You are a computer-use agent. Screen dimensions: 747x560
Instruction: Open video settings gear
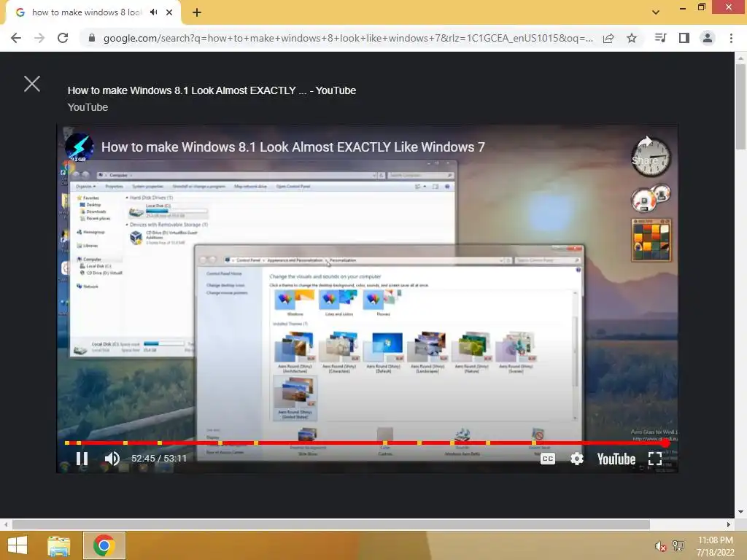click(577, 459)
